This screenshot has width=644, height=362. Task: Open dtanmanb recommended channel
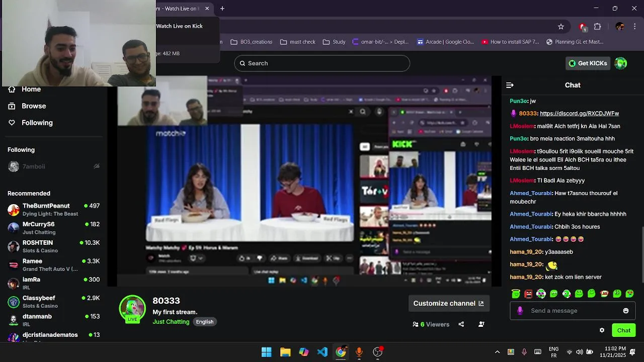[x=53, y=320]
